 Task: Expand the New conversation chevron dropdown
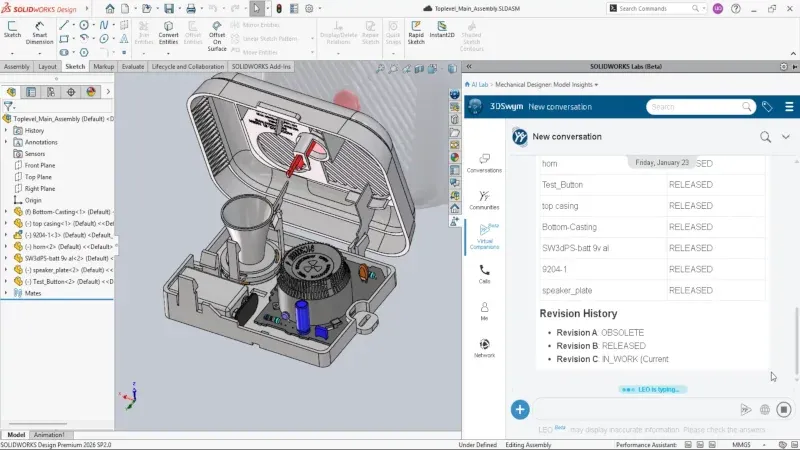coord(786,137)
